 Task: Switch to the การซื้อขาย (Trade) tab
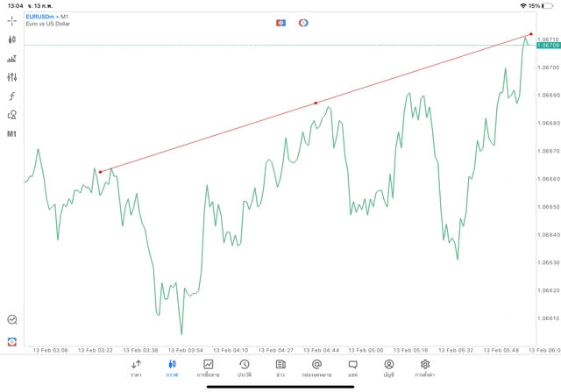point(208,367)
